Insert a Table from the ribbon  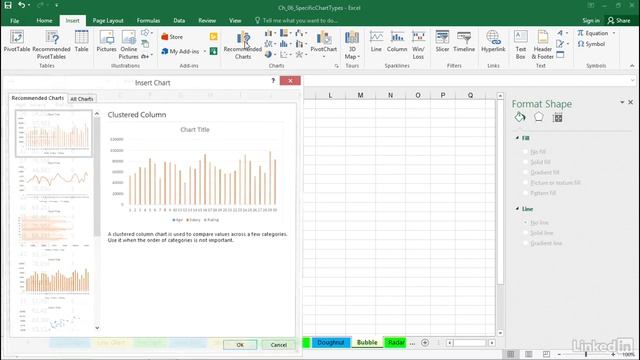pos(81,41)
